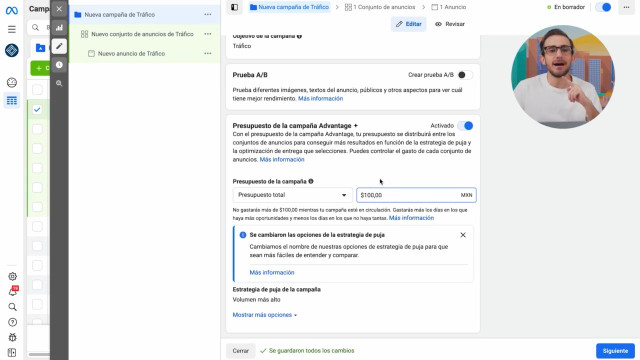The width and height of the screenshot is (640, 360).
Task: Open the Meta logo home icon
Action: (11, 11)
